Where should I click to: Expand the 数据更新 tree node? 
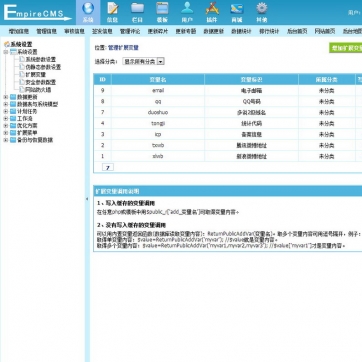point(6,97)
